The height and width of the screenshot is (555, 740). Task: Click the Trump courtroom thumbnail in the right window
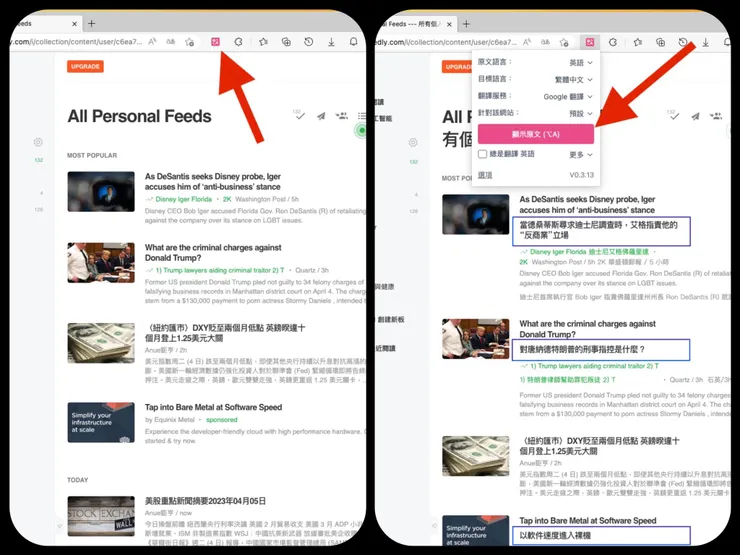pos(476,339)
